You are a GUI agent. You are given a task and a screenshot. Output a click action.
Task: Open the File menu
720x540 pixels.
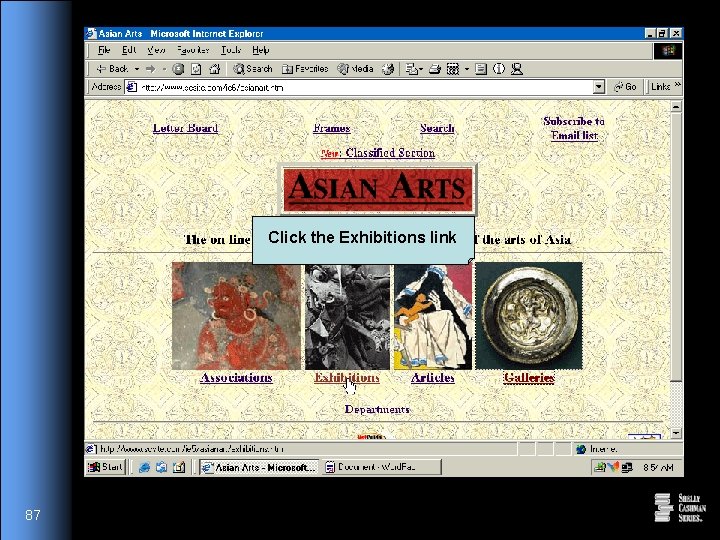[104, 50]
